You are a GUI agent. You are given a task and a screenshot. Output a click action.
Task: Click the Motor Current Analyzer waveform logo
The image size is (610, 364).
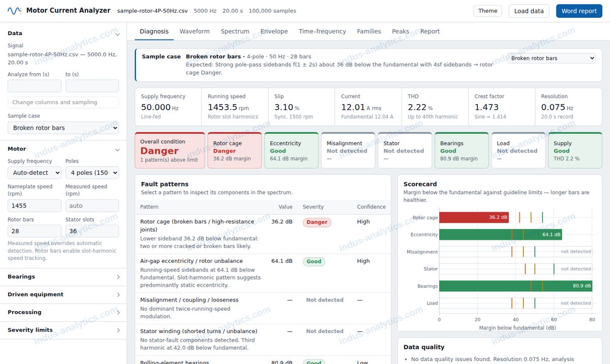[14, 11]
